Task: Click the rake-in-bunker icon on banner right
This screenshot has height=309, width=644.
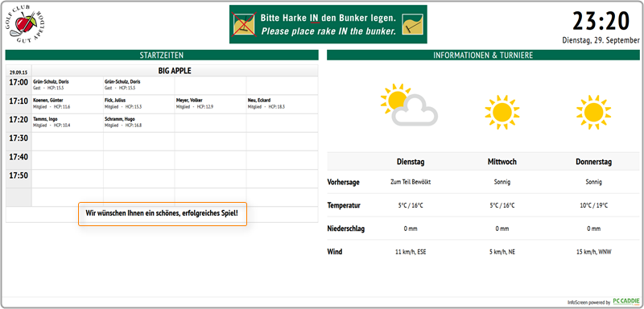Action: [x=412, y=24]
